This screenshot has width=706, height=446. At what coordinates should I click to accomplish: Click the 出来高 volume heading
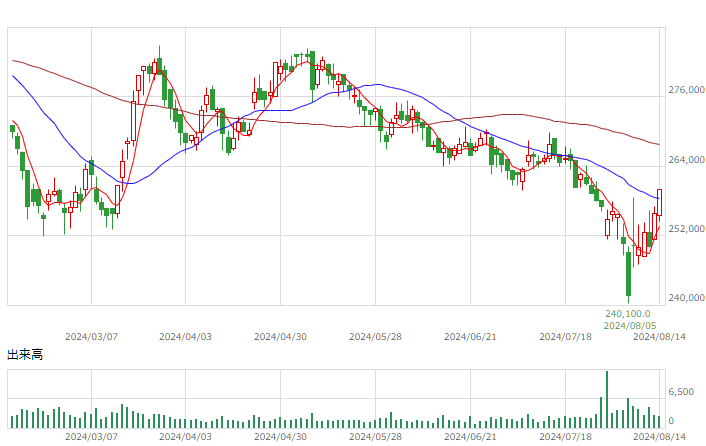(x=25, y=355)
